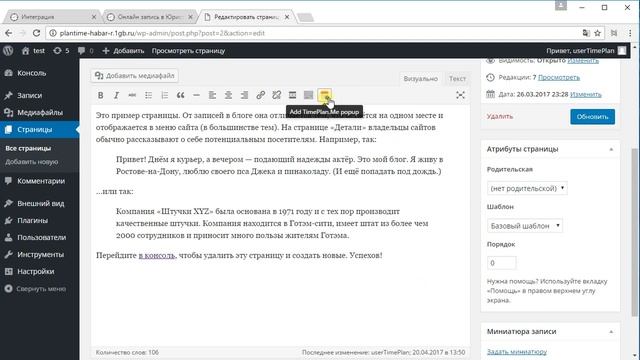640x360 pixels.
Task: Open the Пользователи menu
Action: click(40, 237)
